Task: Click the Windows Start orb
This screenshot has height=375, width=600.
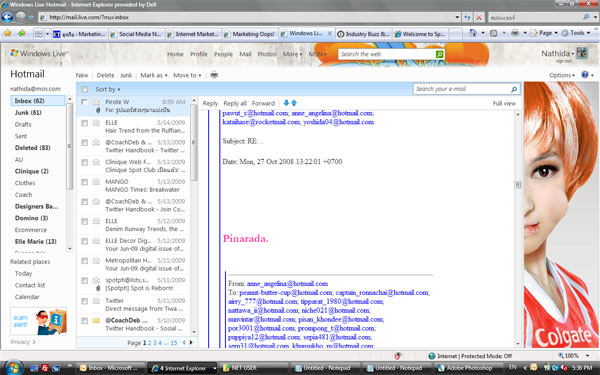Action: [13, 367]
